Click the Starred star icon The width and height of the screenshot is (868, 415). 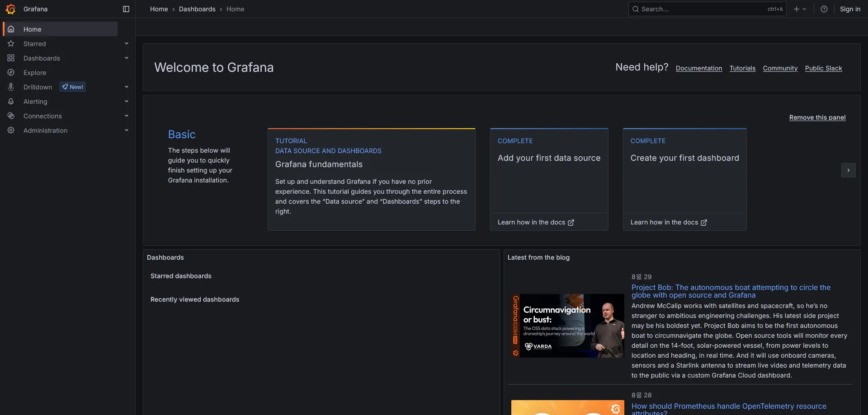pyautogui.click(x=11, y=44)
